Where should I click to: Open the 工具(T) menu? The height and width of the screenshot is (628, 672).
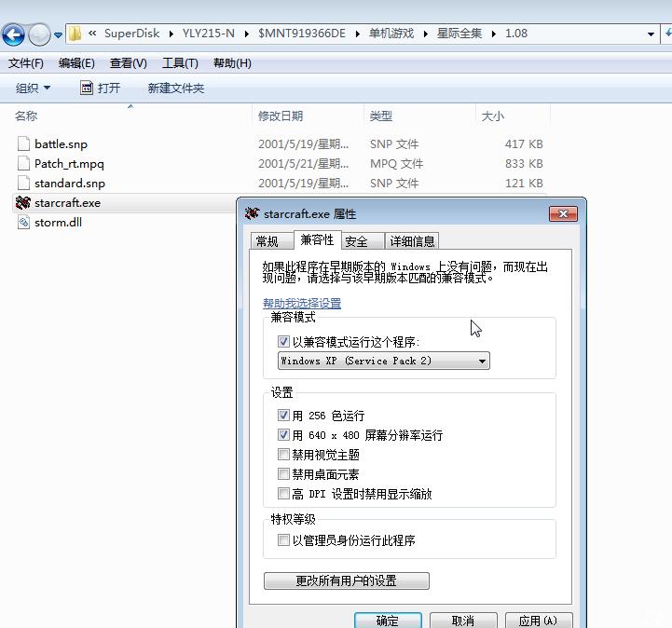[x=180, y=63]
